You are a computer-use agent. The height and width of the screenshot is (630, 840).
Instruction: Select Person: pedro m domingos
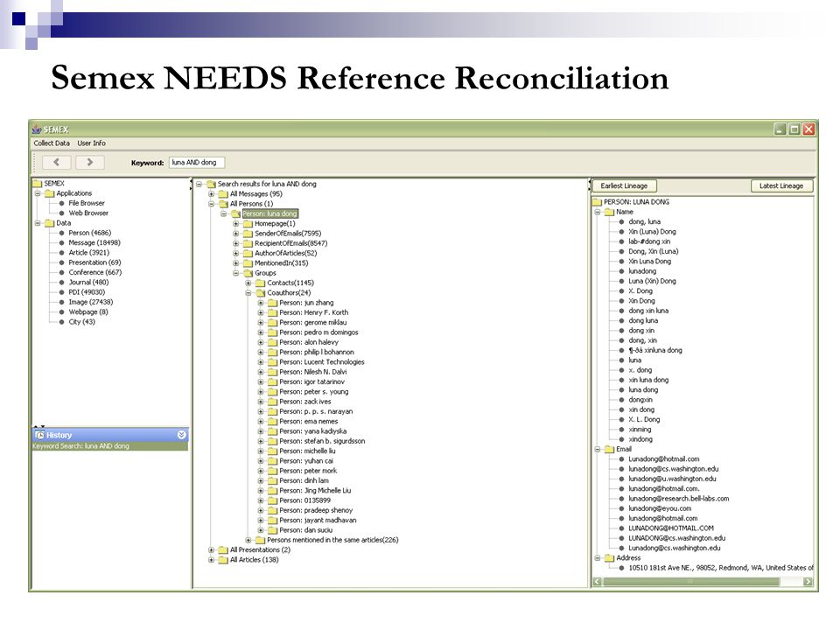318,332
